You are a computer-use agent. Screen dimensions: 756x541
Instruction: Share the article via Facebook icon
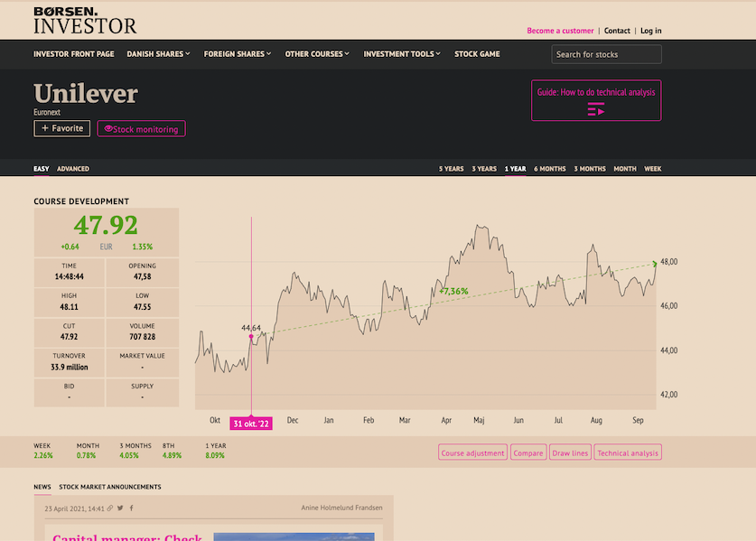coord(130,508)
